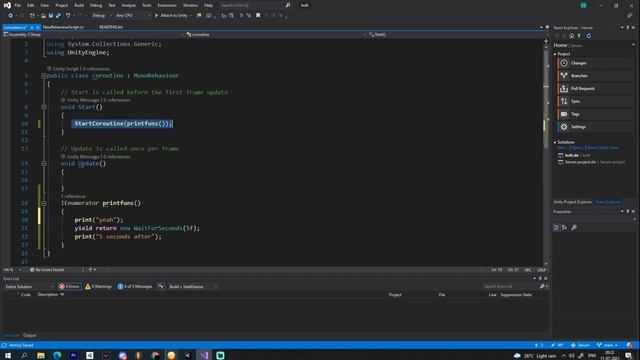Collapse the Project section in Team Explorer
640x360 pixels.
(555, 54)
